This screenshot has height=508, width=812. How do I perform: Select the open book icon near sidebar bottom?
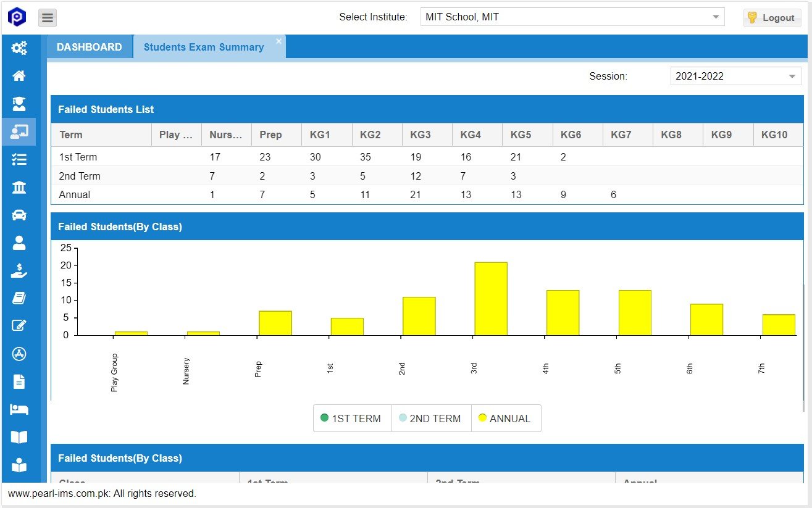click(19, 437)
